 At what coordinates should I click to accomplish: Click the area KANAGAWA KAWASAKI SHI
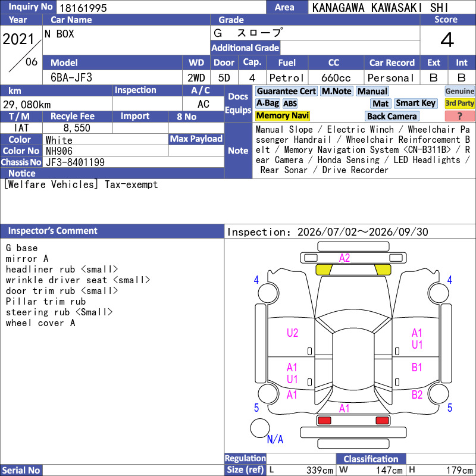[380, 8]
